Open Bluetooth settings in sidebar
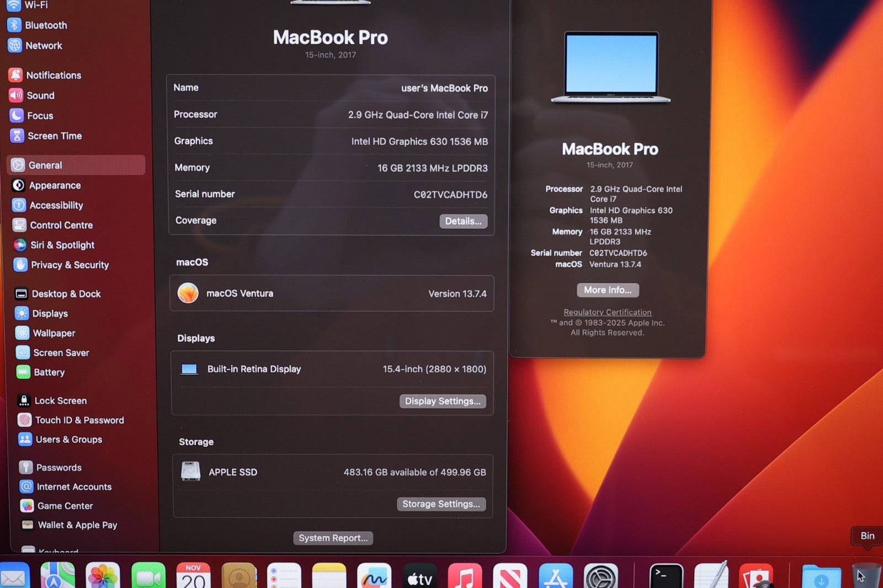The image size is (883, 588). (x=45, y=25)
